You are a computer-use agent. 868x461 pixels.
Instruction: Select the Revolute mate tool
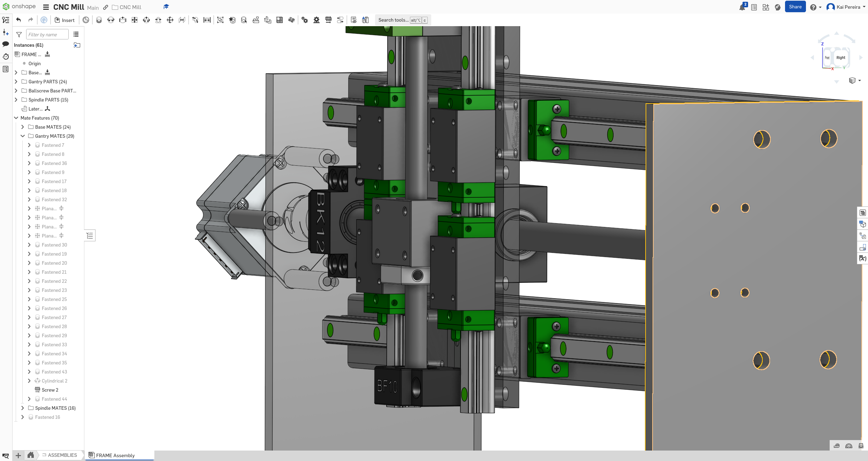(111, 20)
